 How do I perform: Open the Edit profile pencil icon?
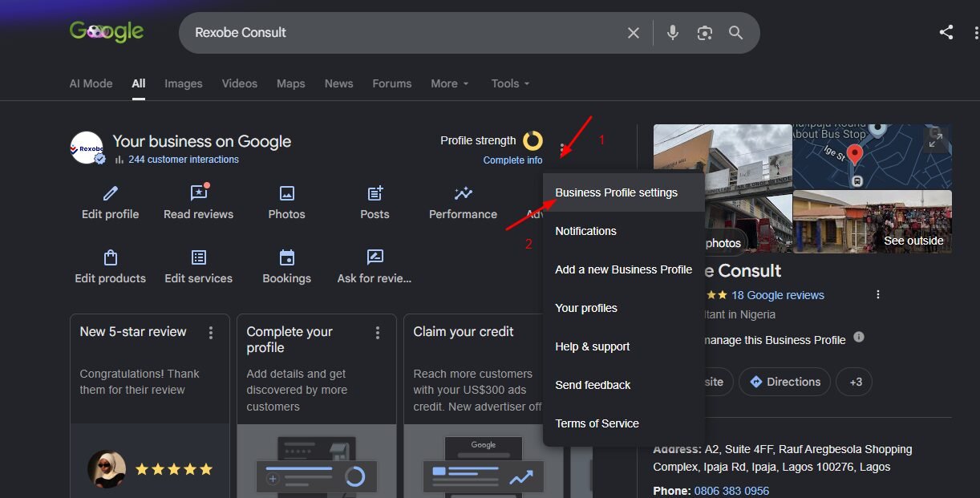click(111, 193)
